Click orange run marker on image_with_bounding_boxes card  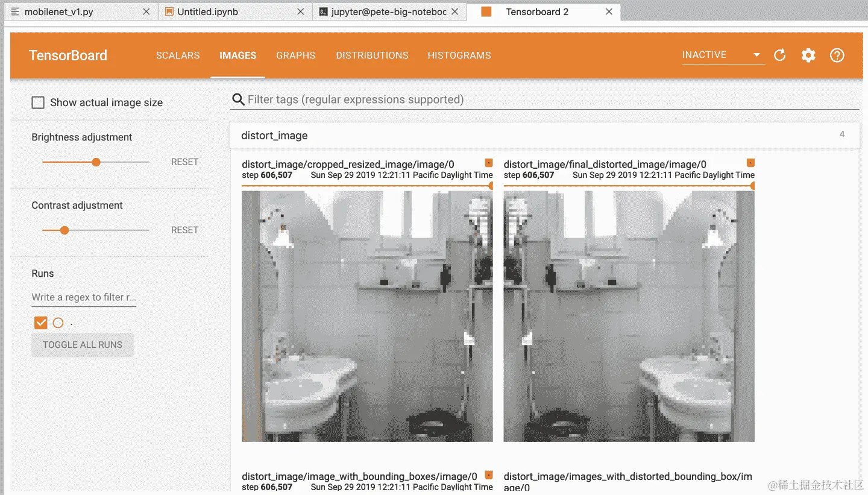pos(489,475)
